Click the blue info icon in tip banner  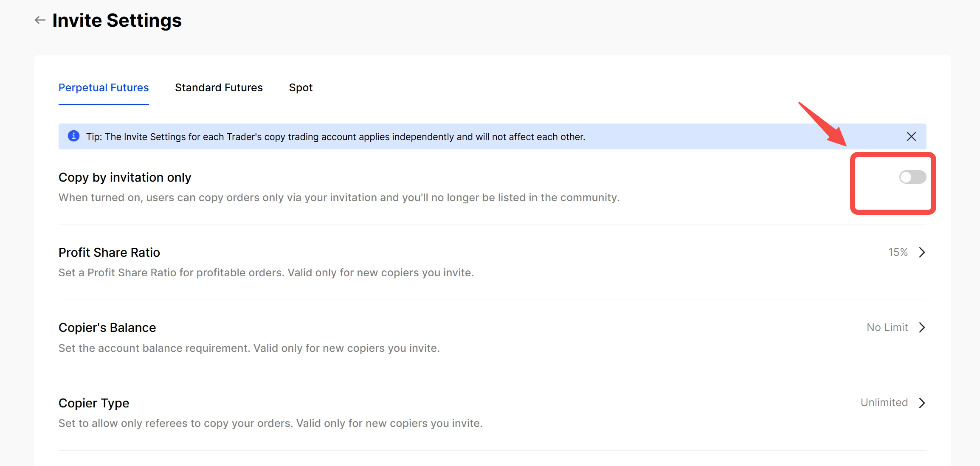pos(73,136)
